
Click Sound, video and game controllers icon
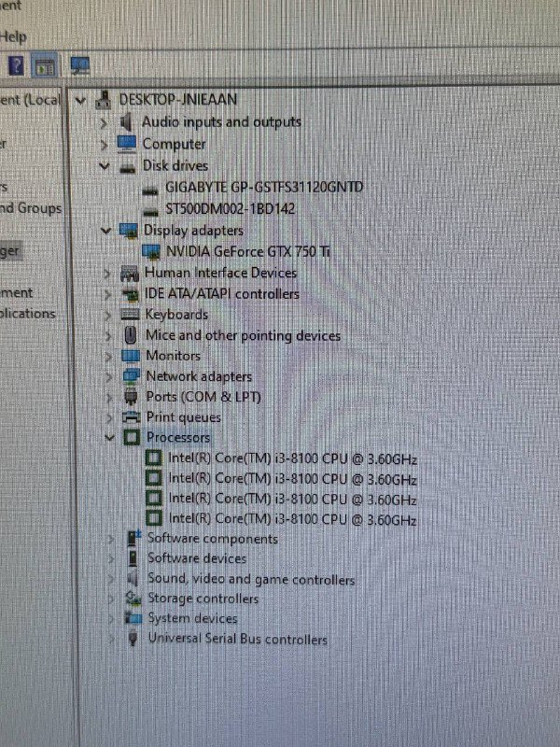tap(133, 579)
